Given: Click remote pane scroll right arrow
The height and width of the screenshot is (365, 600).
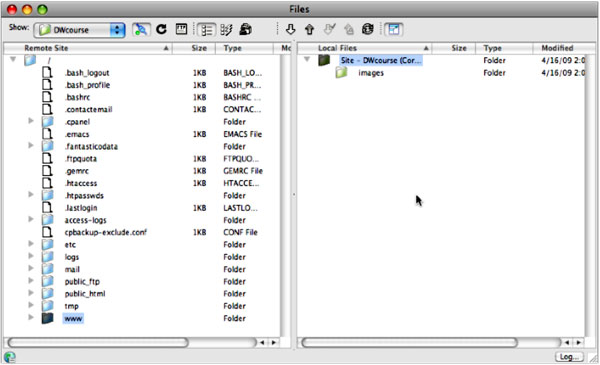Looking at the screenshot, I should [274, 342].
